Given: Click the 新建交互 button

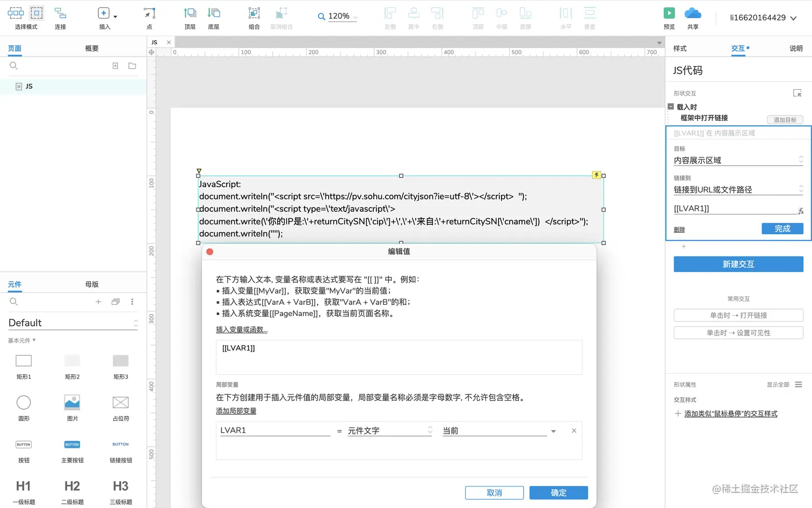Looking at the screenshot, I should [738, 264].
